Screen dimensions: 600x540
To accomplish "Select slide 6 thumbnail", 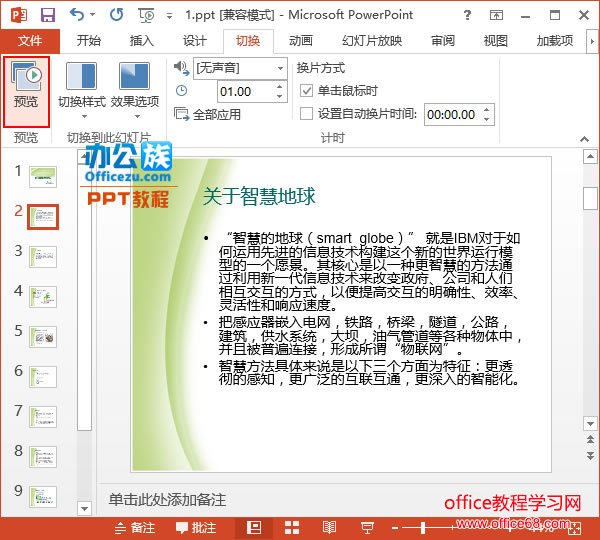I will (43, 377).
